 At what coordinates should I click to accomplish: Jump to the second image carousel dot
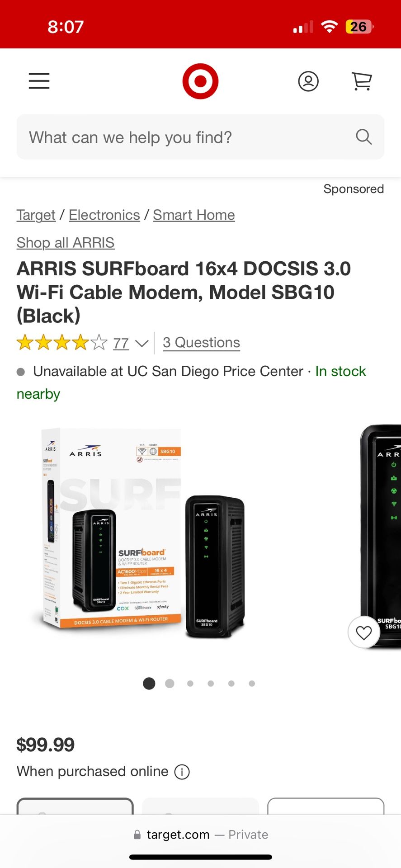170,684
